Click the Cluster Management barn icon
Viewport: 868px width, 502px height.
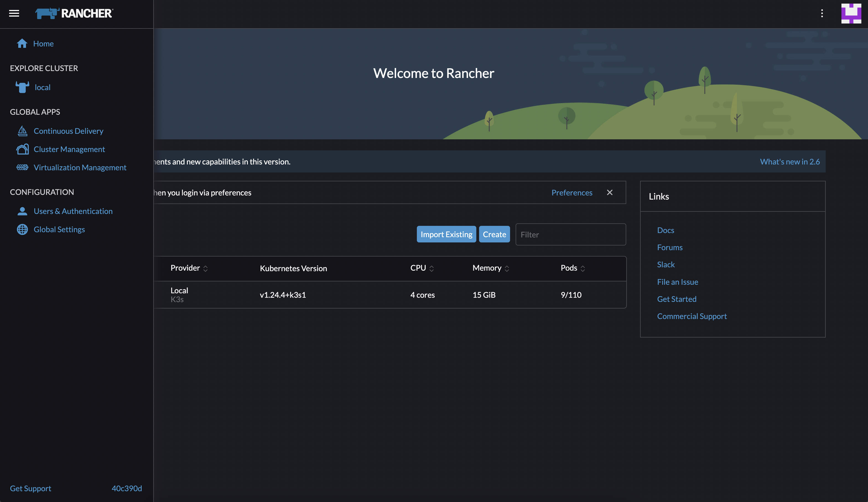22,149
